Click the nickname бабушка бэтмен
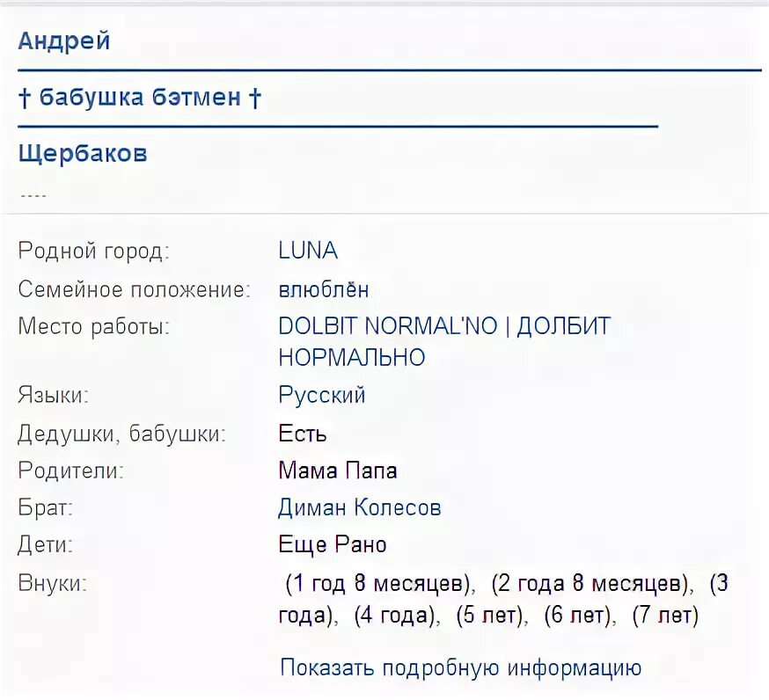 [x=140, y=97]
